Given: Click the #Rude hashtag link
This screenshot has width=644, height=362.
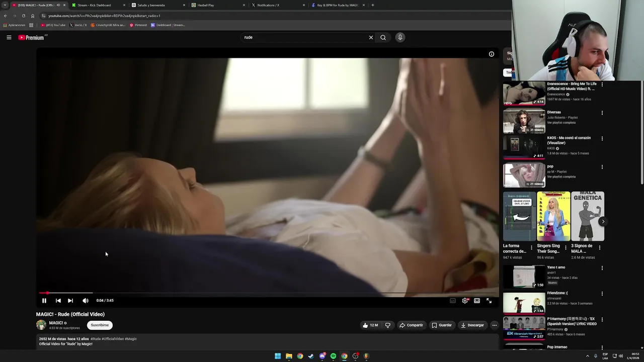Looking at the screenshot, I should point(96,339).
